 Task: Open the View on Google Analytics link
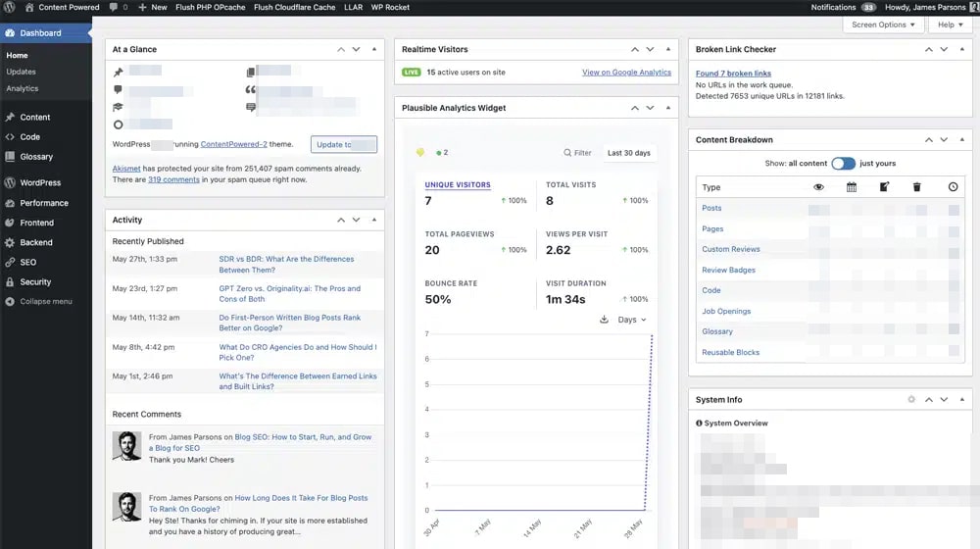[x=626, y=73]
